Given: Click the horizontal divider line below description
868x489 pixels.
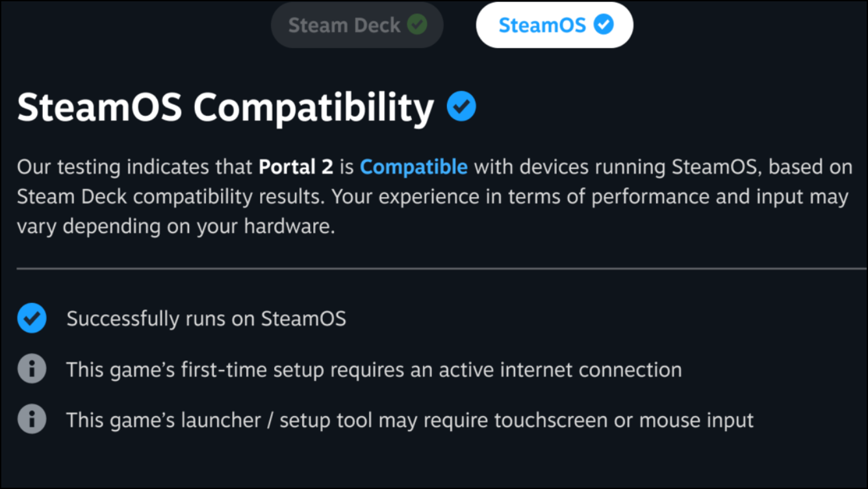Looking at the screenshot, I should [x=442, y=268].
